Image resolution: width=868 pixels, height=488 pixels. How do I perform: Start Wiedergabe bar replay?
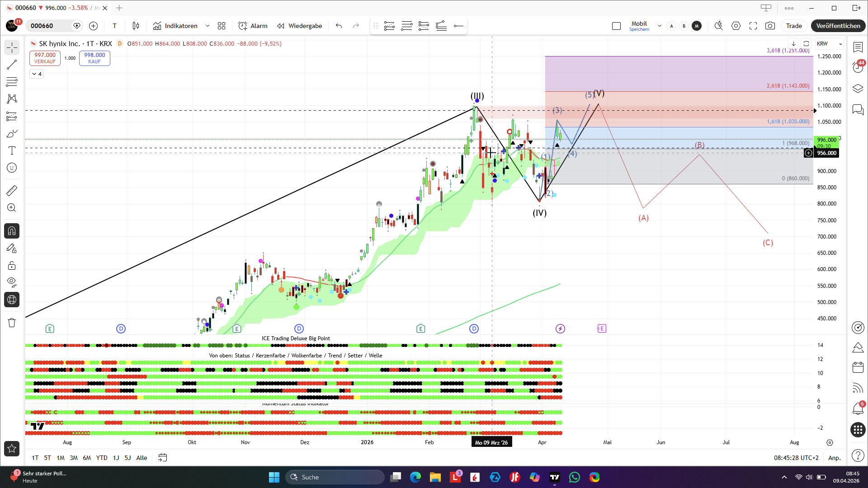click(300, 26)
